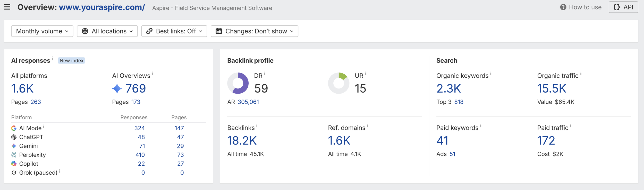644x190 pixels.
Task: Open the 769 AI Overviews value
Action: coord(136,88)
